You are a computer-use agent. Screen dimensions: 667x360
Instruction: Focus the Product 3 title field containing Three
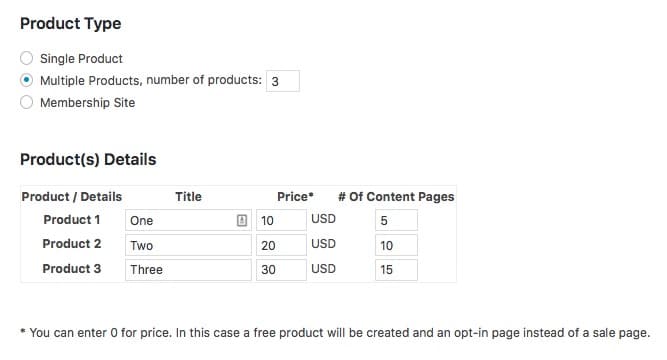coord(188,270)
